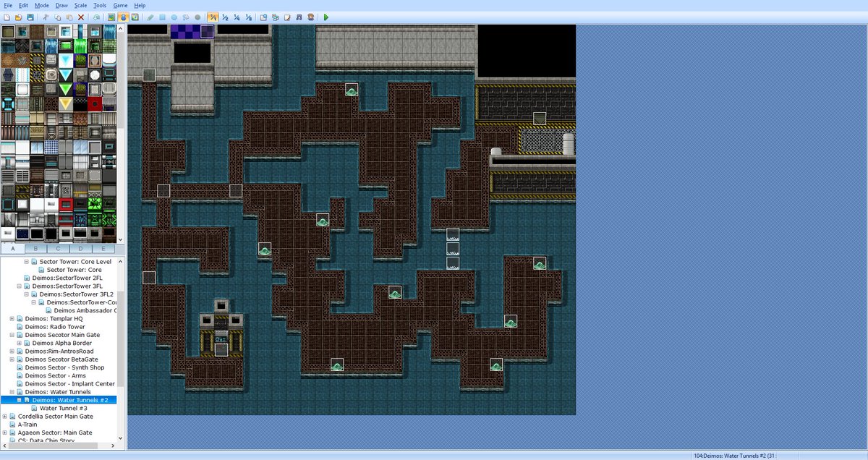This screenshot has width=868, height=460.
Task: Open the Database toolbar icon
Action: [264, 17]
